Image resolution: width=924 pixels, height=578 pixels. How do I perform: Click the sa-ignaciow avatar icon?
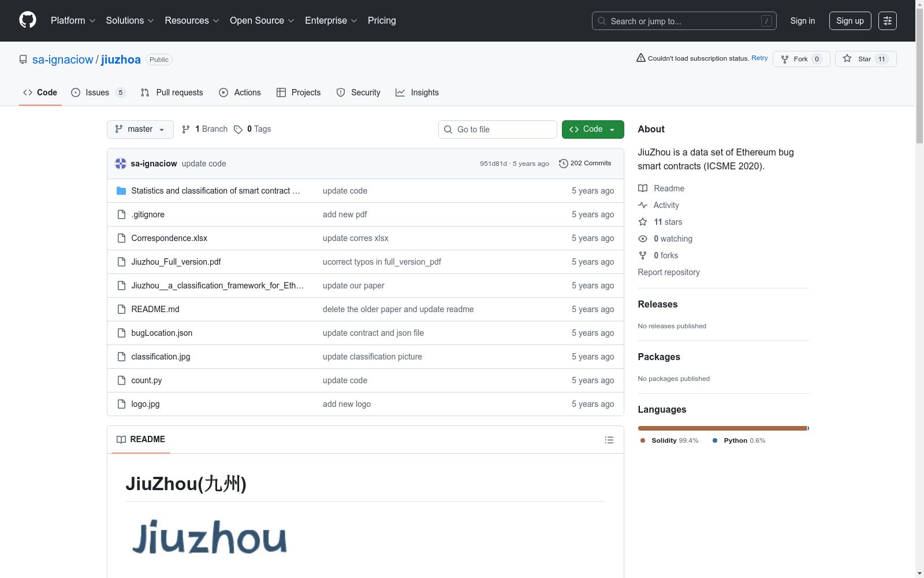[x=121, y=164]
